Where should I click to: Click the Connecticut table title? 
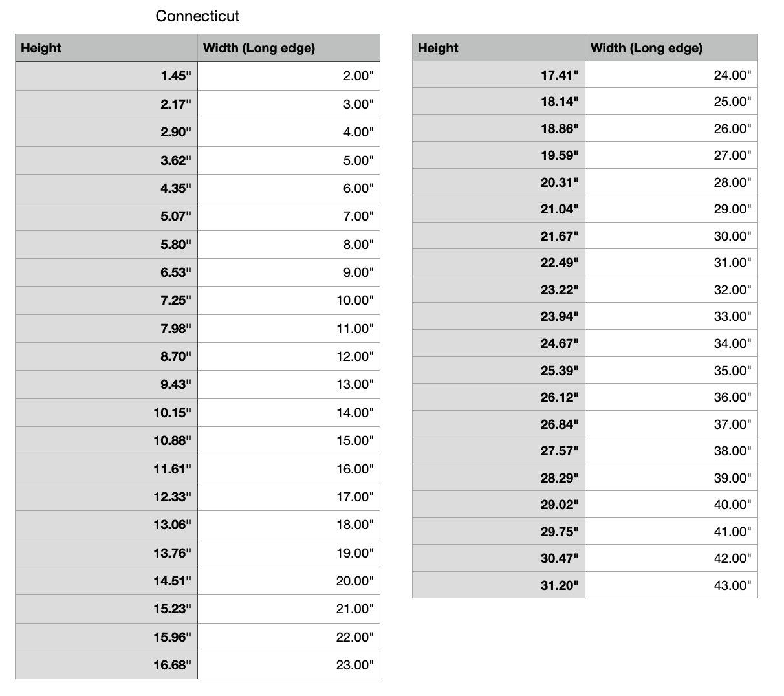point(197,16)
